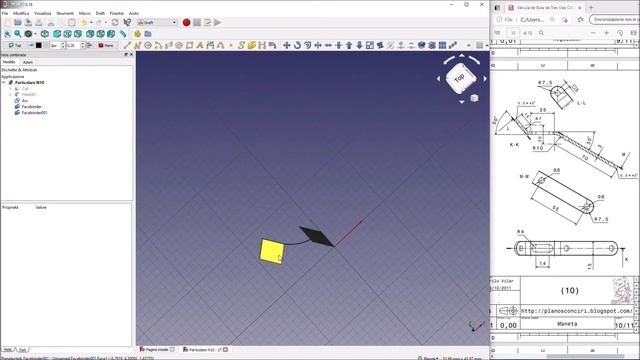640x360 pixels.
Task: Expand the Fillet001 tree item
Action: [10, 94]
